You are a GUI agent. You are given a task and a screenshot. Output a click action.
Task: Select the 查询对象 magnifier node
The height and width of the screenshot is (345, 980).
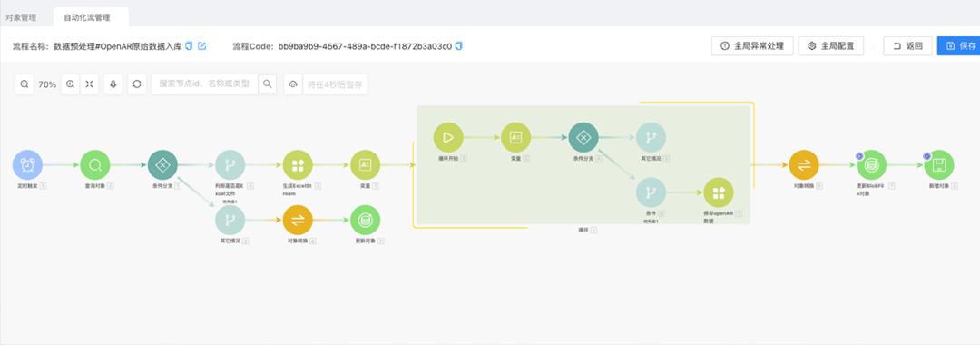pos(95,165)
